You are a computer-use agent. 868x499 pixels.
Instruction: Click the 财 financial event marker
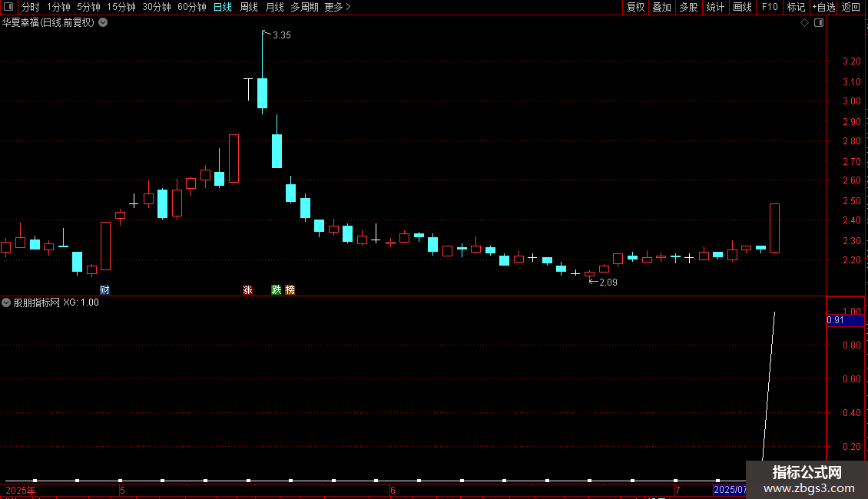(104, 290)
